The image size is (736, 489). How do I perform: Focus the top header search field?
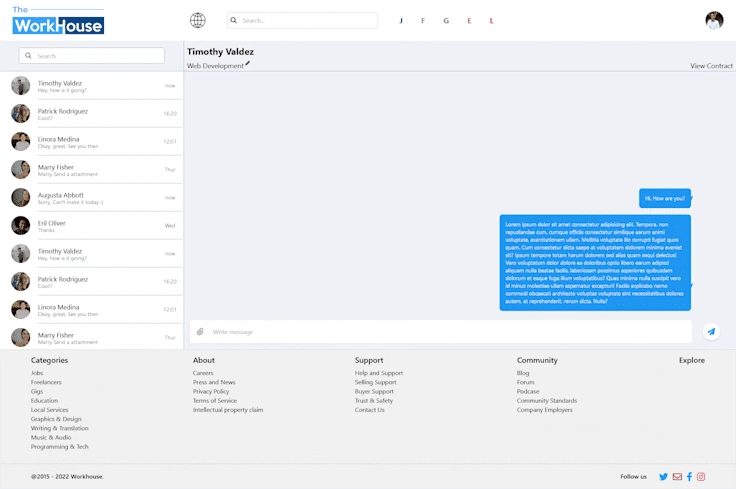(302, 20)
